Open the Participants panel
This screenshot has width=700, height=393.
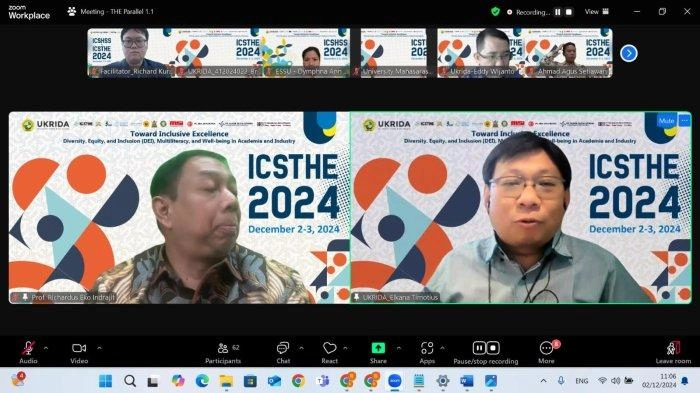pyautogui.click(x=223, y=352)
